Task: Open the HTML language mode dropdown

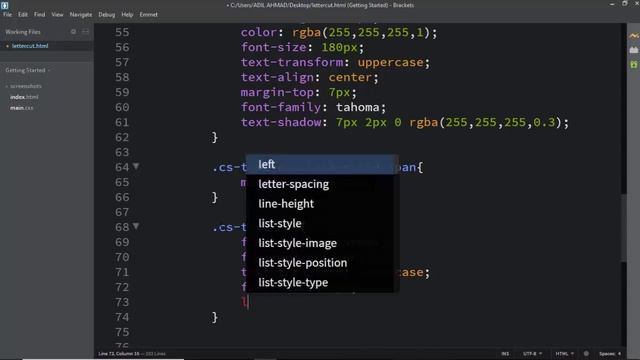Action: (x=564, y=353)
